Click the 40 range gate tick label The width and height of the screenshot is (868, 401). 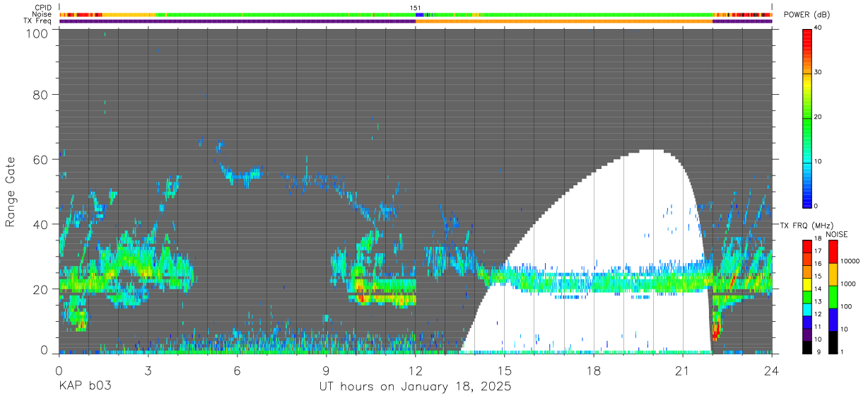(x=42, y=225)
